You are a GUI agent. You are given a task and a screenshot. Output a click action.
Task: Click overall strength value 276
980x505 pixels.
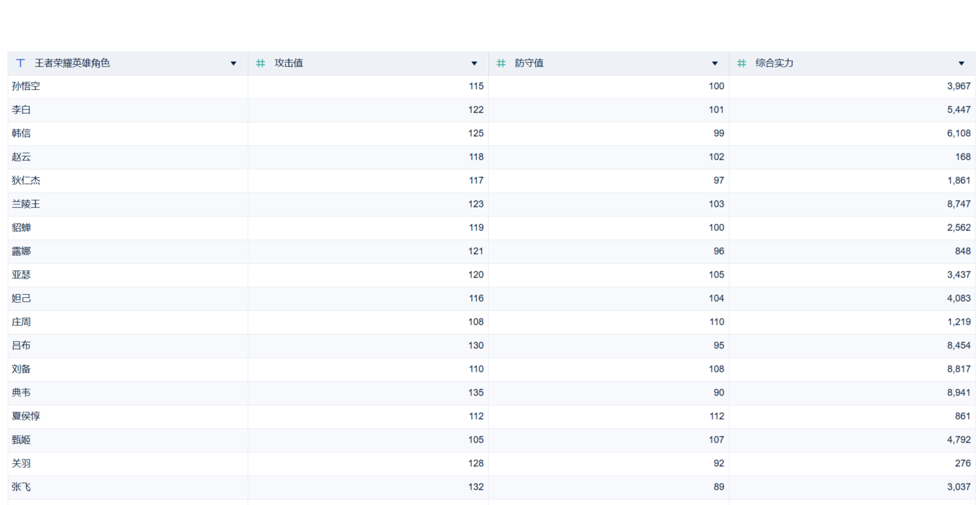coord(963,464)
